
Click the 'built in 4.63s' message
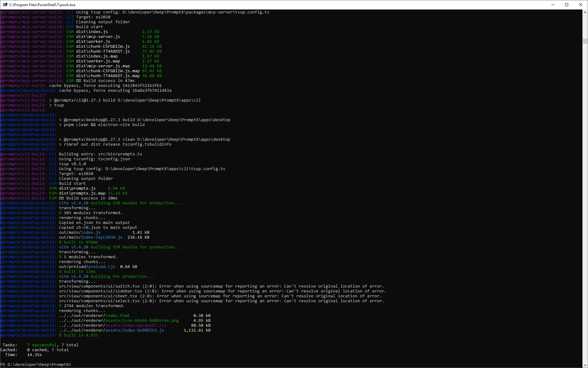[81, 335]
